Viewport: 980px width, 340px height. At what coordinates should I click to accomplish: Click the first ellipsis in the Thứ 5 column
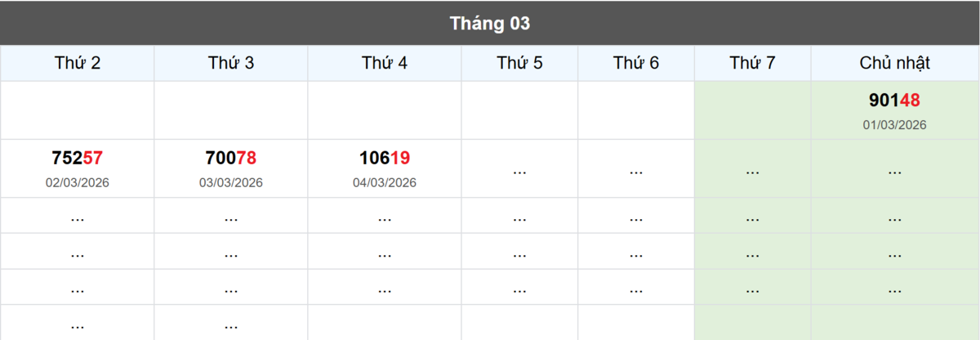(519, 171)
